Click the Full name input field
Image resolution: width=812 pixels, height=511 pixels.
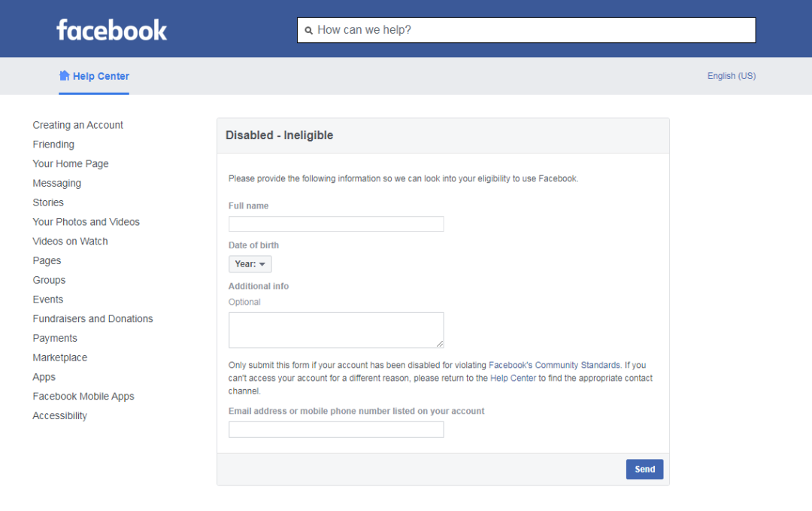(x=336, y=224)
